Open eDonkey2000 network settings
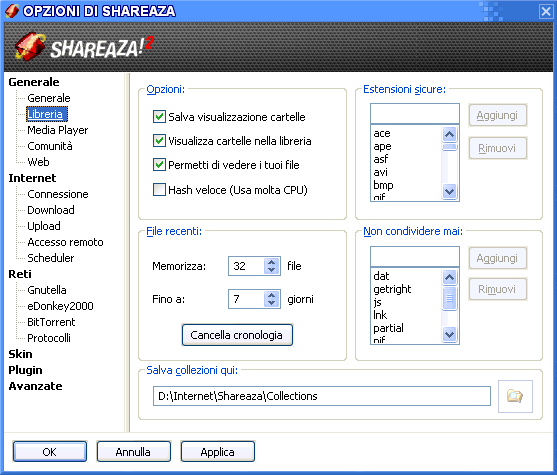The image size is (557, 475). pos(60,306)
